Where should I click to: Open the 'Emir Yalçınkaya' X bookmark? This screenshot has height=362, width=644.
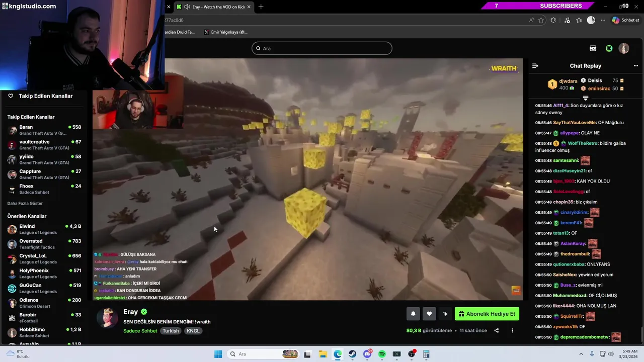coord(226,32)
